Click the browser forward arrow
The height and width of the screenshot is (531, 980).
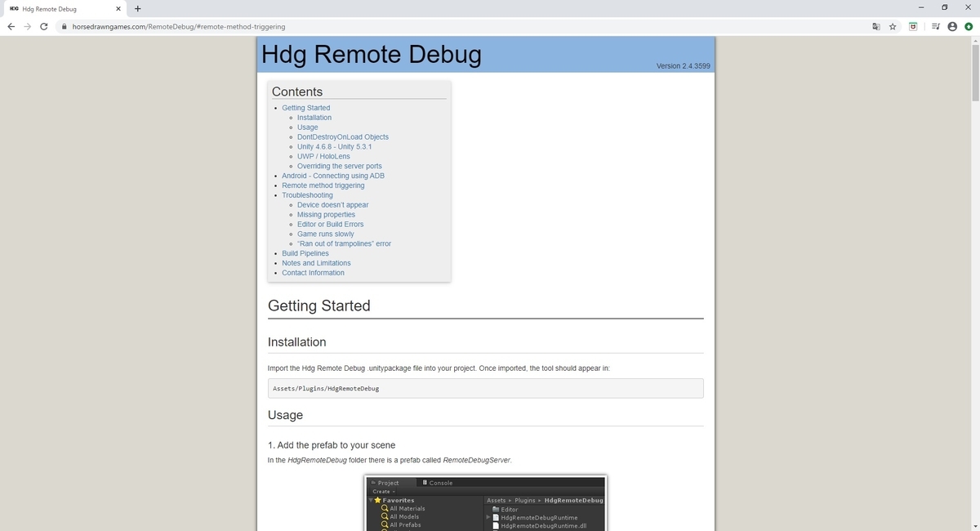pos(28,26)
